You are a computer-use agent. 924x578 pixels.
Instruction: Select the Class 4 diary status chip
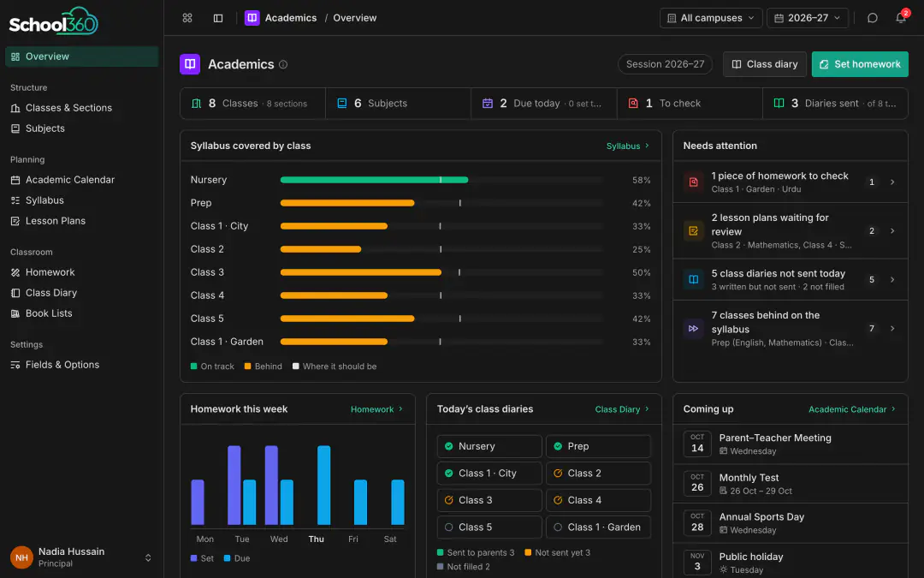point(598,500)
